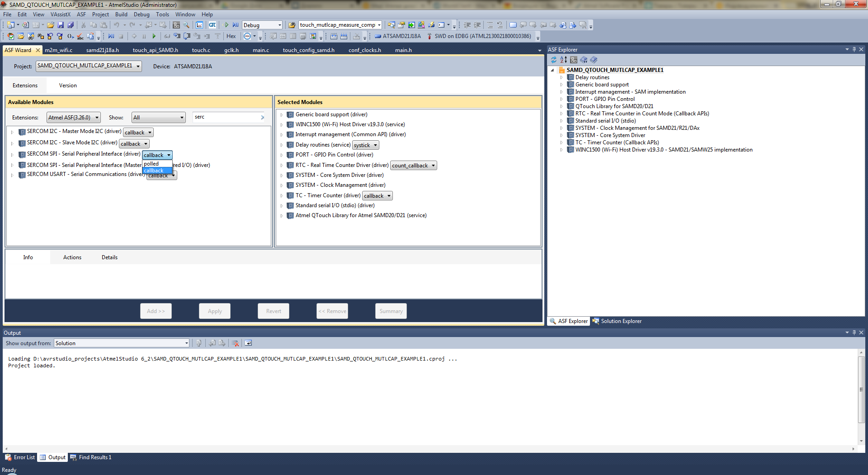Viewport: 868px width, 475px height.
Task: Toggle Hex display in debug toolbar
Action: point(231,36)
